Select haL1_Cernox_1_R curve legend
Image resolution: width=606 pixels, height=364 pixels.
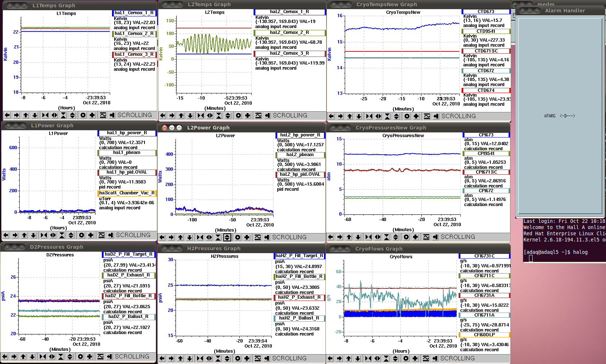134,13
